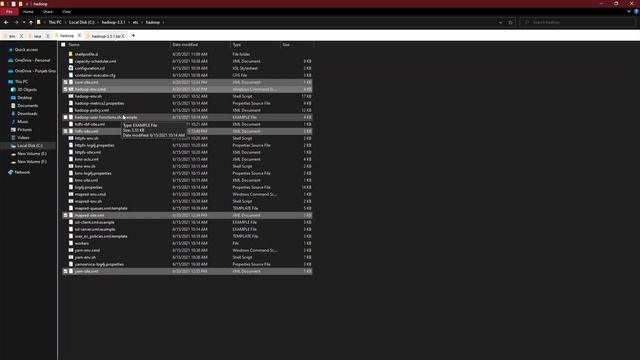Open Quick access in the navigation pane
Viewport: 640px width, 360px height.
tap(26, 50)
